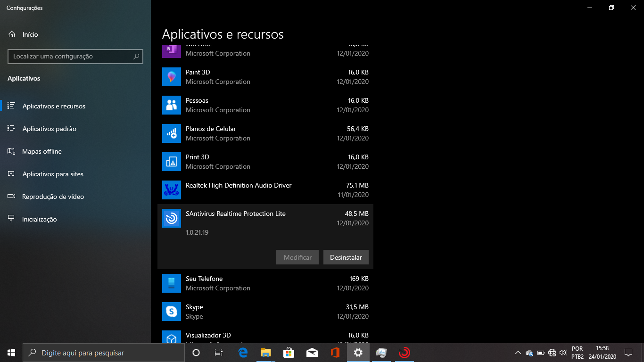This screenshot has width=644, height=362.
Task: Open Aplicativos para sites section
Action: click(75, 174)
